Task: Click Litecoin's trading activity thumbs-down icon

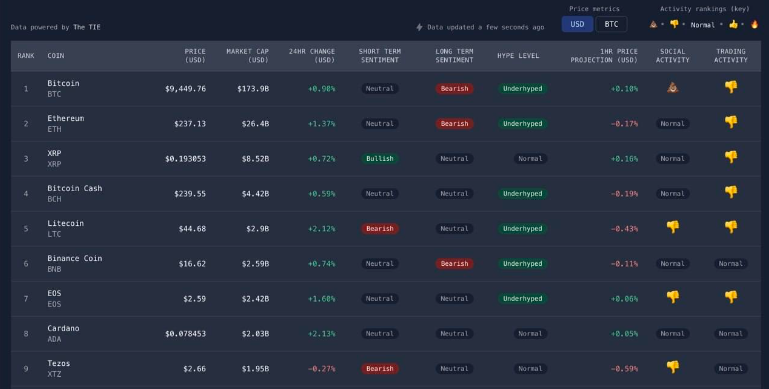Action: click(731, 227)
